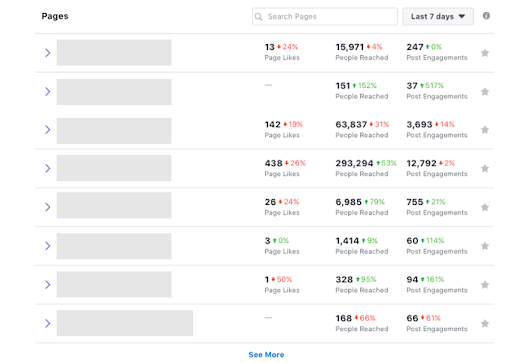Expand the row with 13 Page Likes
This screenshot has width=512, height=363.
(48, 53)
